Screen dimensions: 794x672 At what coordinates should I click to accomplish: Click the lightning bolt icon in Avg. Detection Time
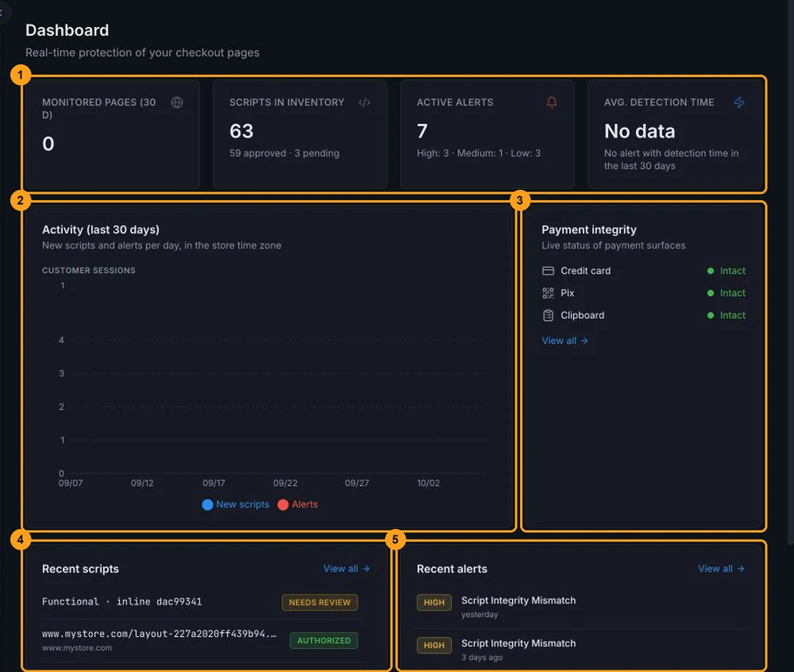point(738,102)
